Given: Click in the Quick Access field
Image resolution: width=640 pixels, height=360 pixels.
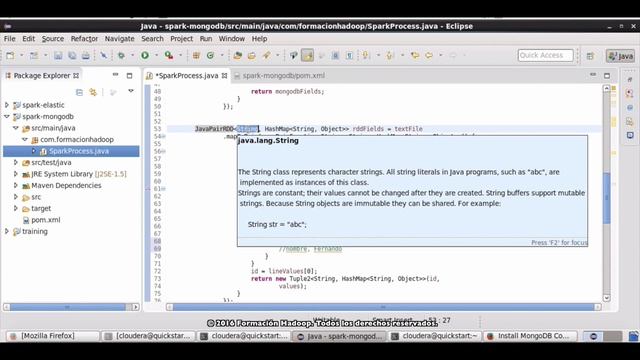Looking at the screenshot, I should pyautogui.click(x=545, y=56).
